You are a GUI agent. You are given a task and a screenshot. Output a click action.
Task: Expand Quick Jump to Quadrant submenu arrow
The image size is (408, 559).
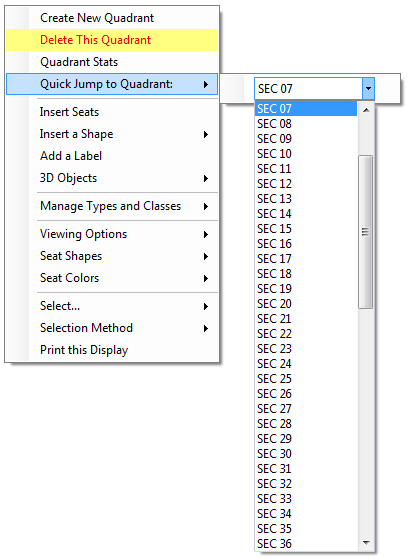[206, 84]
